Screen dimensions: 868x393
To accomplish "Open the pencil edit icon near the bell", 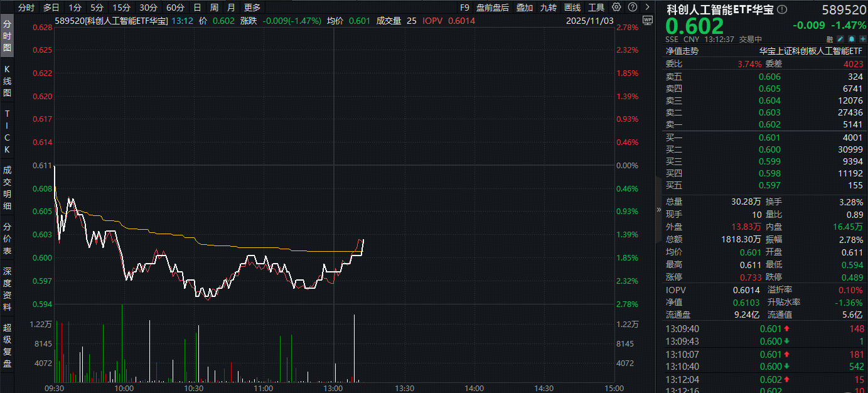I will tap(840, 39).
